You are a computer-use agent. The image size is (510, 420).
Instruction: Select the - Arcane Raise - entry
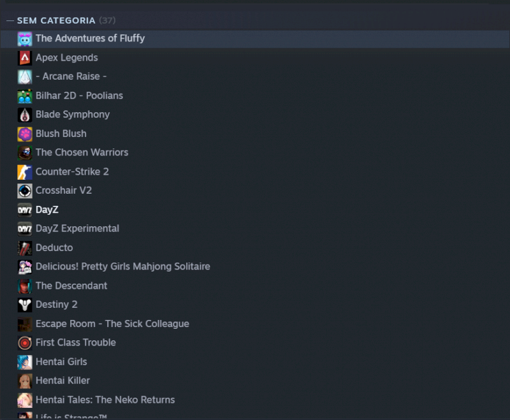click(71, 76)
